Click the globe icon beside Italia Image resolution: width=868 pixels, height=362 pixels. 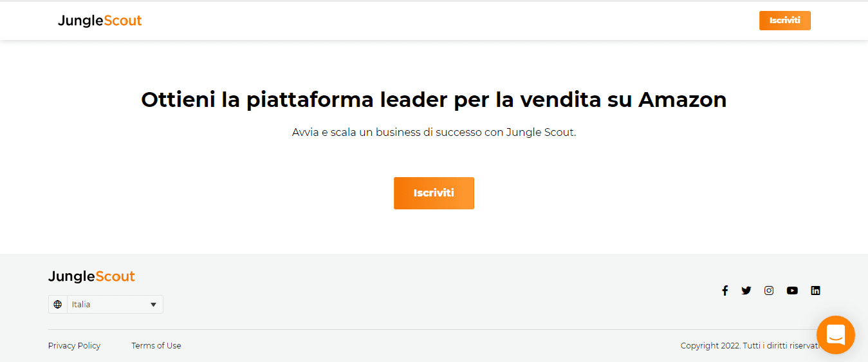[58, 305]
